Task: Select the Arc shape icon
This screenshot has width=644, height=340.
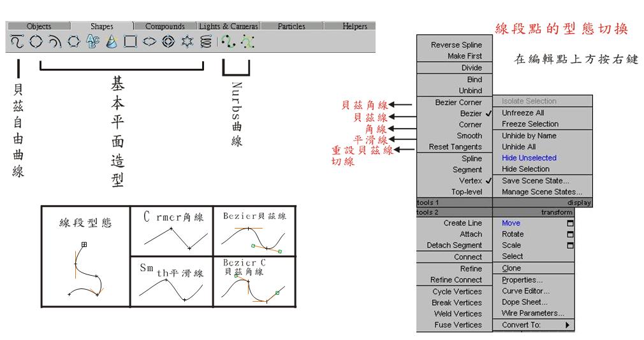Action: [x=55, y=41]
